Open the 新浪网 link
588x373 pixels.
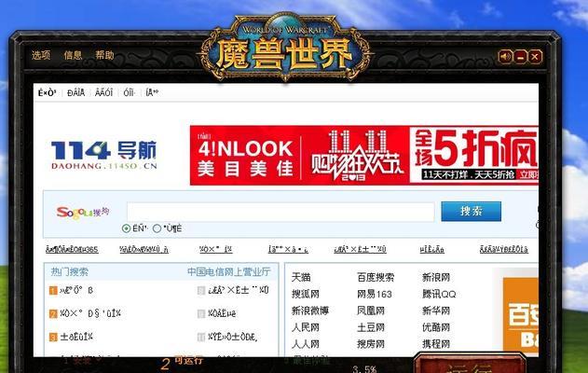pos(436,277)
